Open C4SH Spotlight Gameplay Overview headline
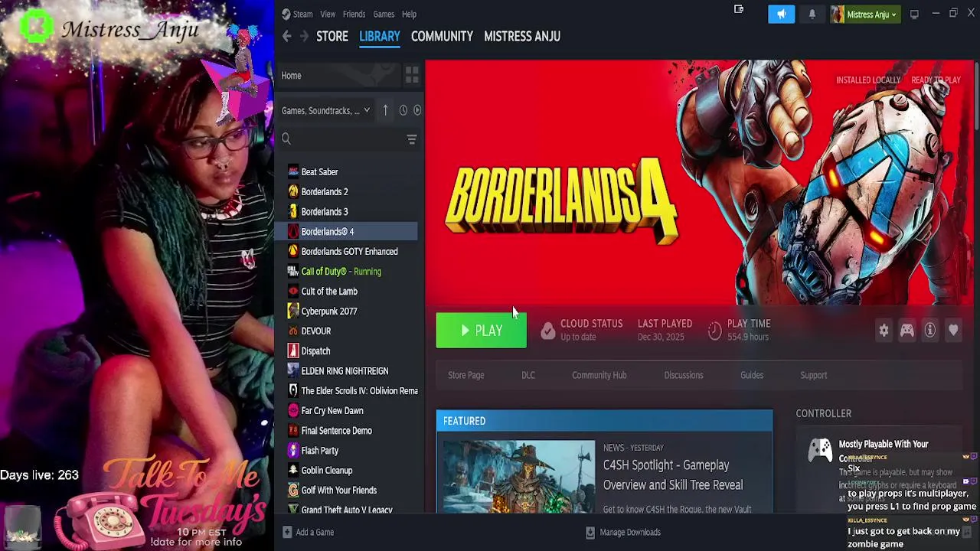Screen dimensions: 980x551 tap(673, 474)
